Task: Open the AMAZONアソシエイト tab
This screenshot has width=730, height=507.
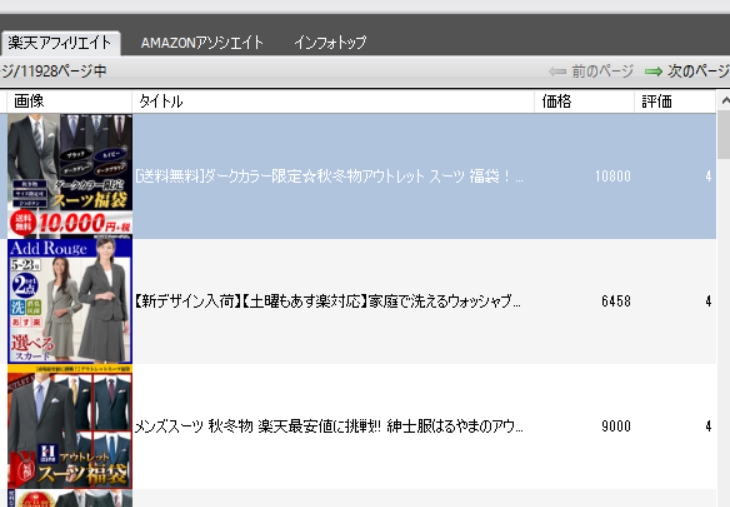Action: [202, 43]
